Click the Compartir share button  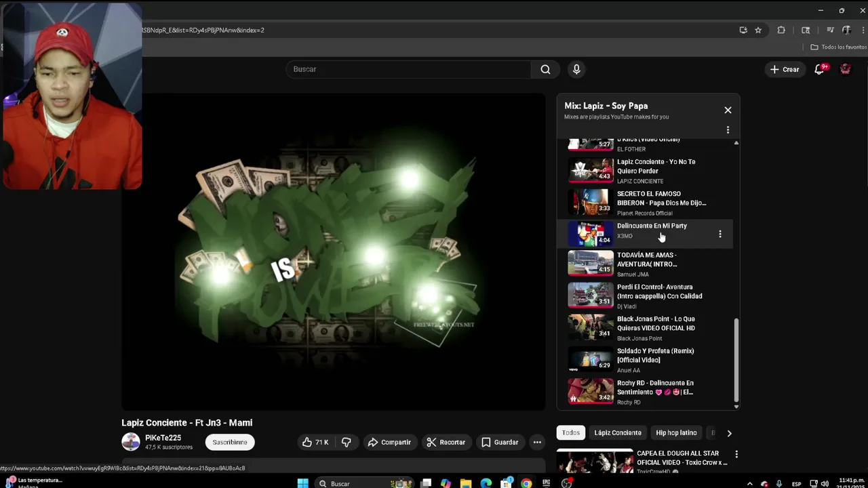click(x=389, y=442)
